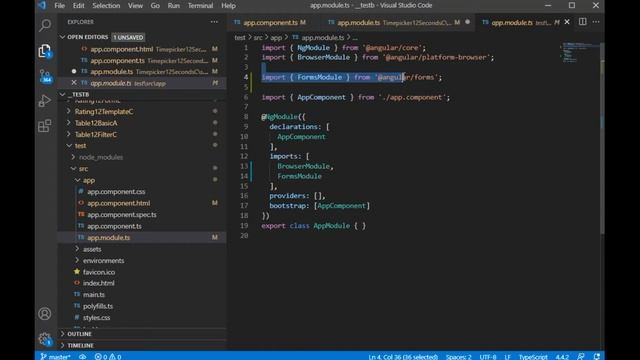The image size is (640, 360).
Task: Close the active app.module.ts tab
Action: [567, 22]
